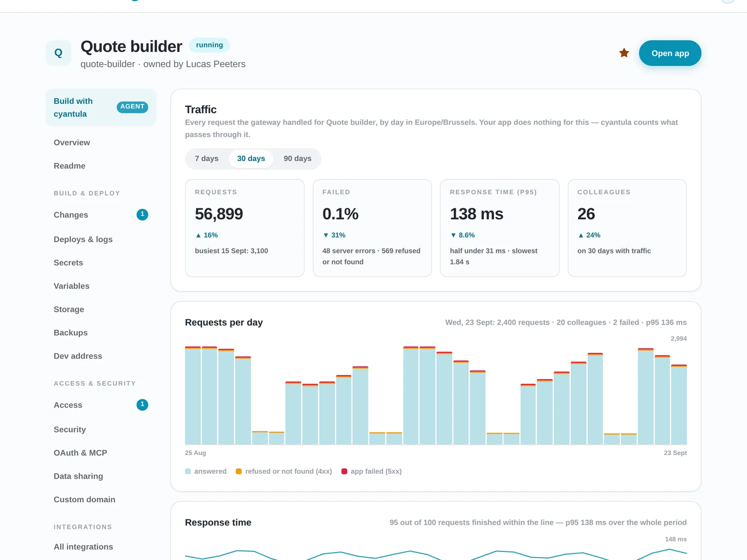747x560 pixels.
Task: Click the 'busiest 15 Sept: 3,100' text
Action: tap(232, 251)
